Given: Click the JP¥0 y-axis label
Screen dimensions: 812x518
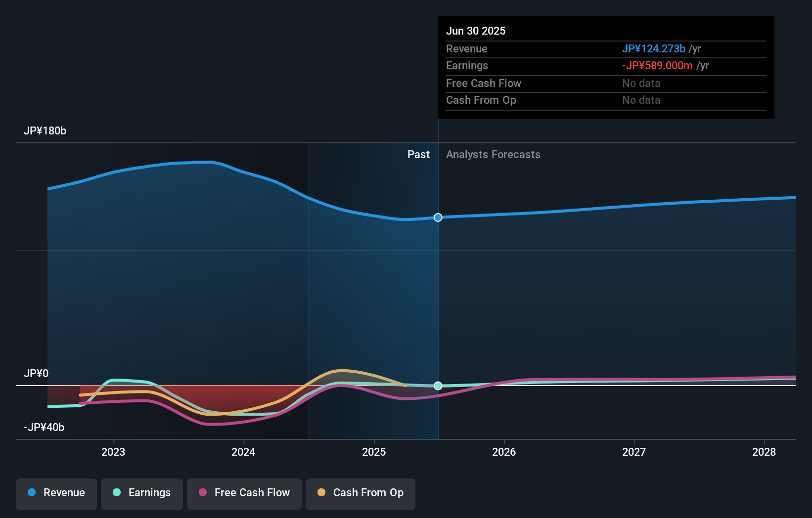Looking at the screenshot, I should click(36, 374).
